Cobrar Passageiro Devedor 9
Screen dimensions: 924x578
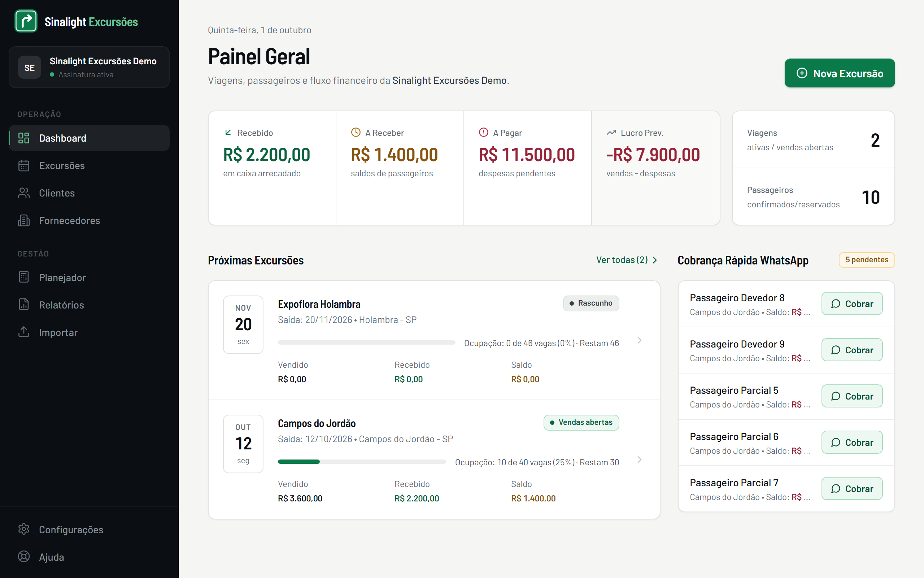pyautogui.click(x=852, y=350)
